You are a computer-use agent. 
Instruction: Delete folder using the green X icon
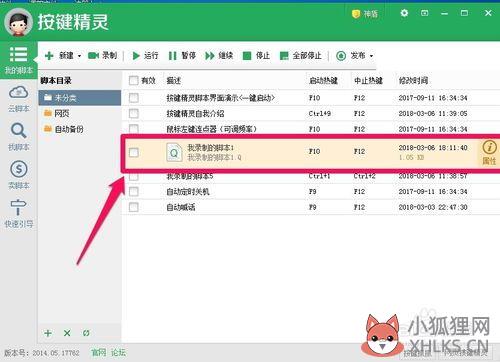[x=67, y=333]
